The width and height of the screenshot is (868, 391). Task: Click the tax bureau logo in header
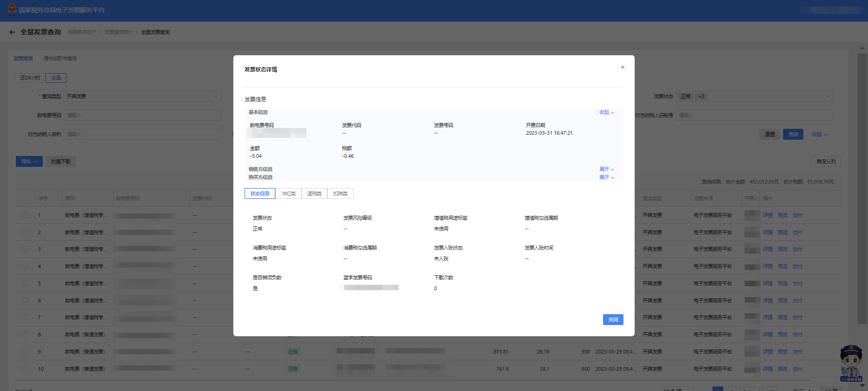pyautogui.click(x=12, y=9)
